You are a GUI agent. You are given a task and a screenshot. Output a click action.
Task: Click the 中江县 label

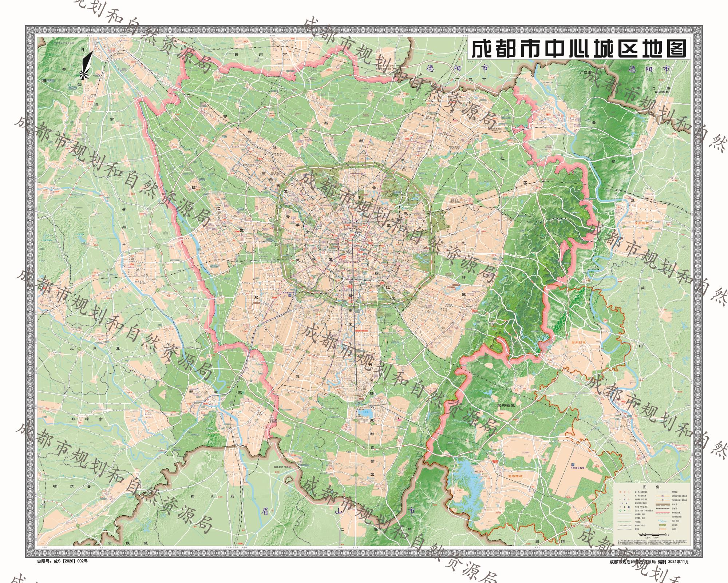tap(653, 88)
